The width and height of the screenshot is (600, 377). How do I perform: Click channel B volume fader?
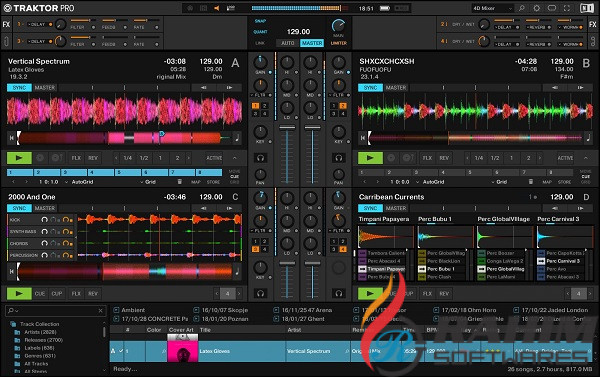pos(312,127)
